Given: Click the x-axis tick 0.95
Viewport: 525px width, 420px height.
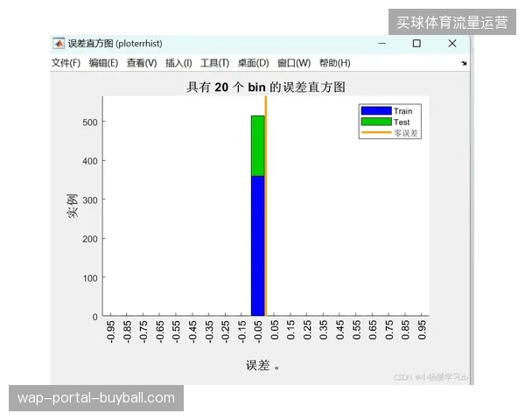Looking at the screenshot, I should 422,330.
